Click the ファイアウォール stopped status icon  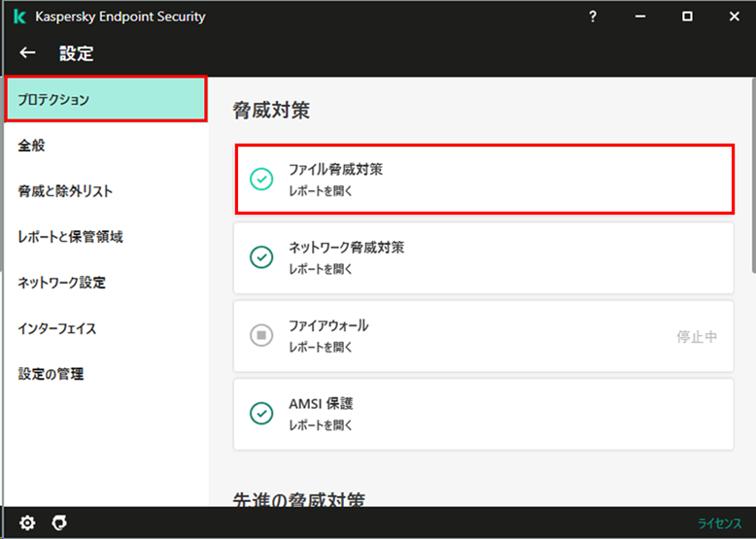pos(261,335)
